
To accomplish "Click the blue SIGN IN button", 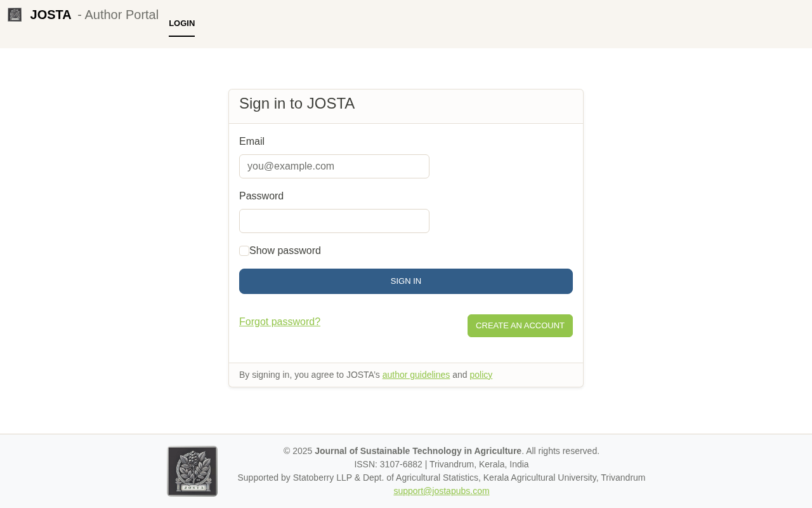I will [x=406, y=281].
